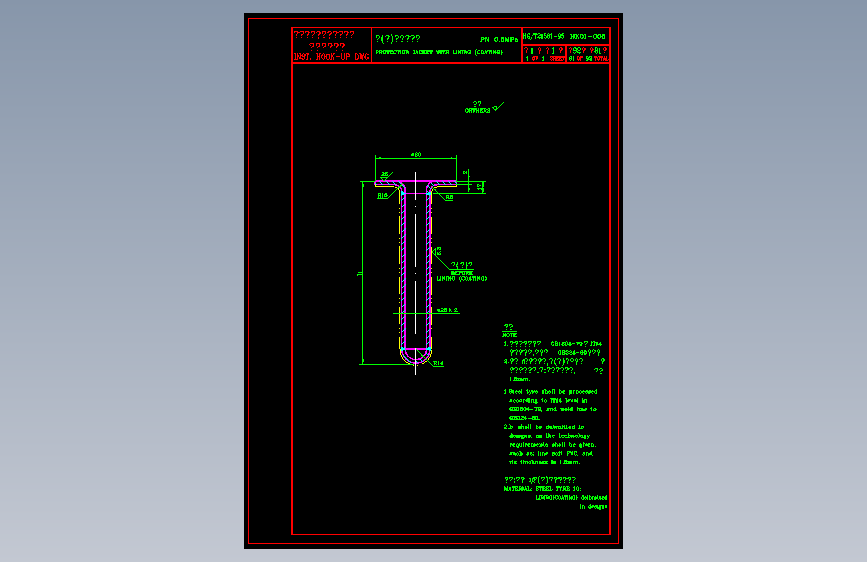Select the 'in design' last note line
The height and width of the screenshot is (562, 867).
(x=593, y=507)
